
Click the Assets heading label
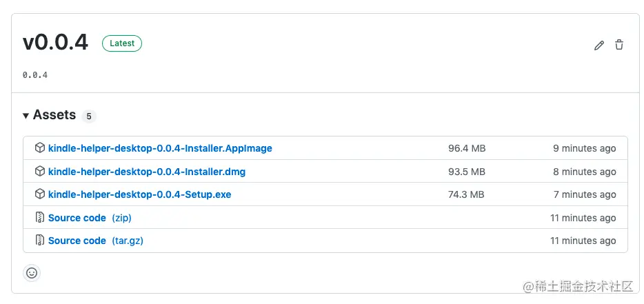coord(54,115)
